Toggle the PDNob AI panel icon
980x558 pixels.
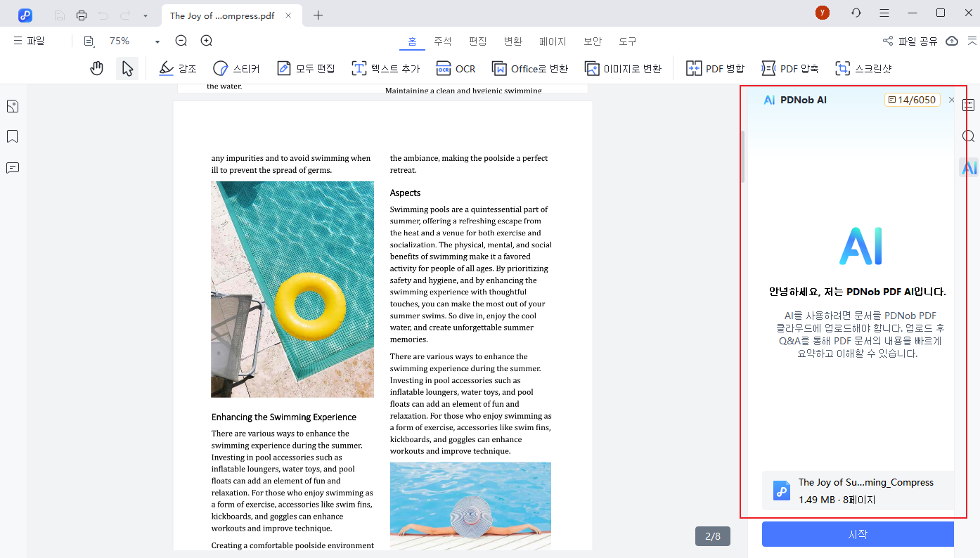pyautogui.click(x=969, y=167)
